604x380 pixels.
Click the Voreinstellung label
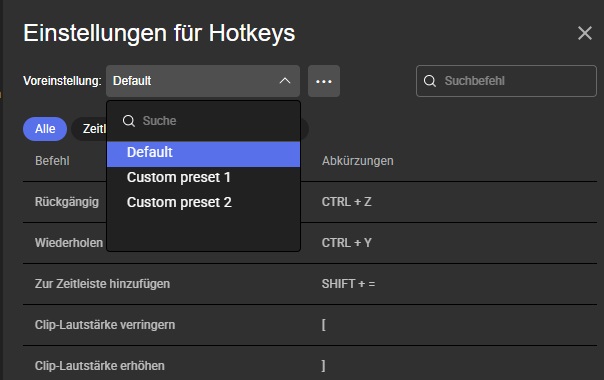pos(62,81)
